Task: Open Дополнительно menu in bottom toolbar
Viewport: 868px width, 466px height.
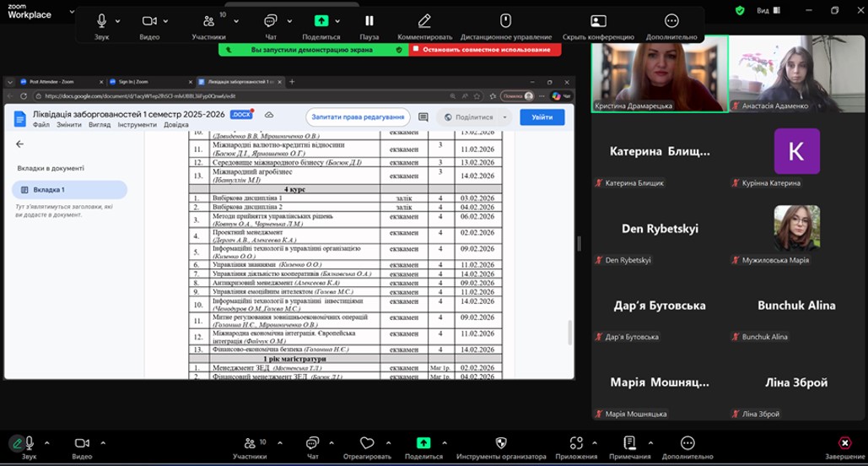Action: (687, 442)
